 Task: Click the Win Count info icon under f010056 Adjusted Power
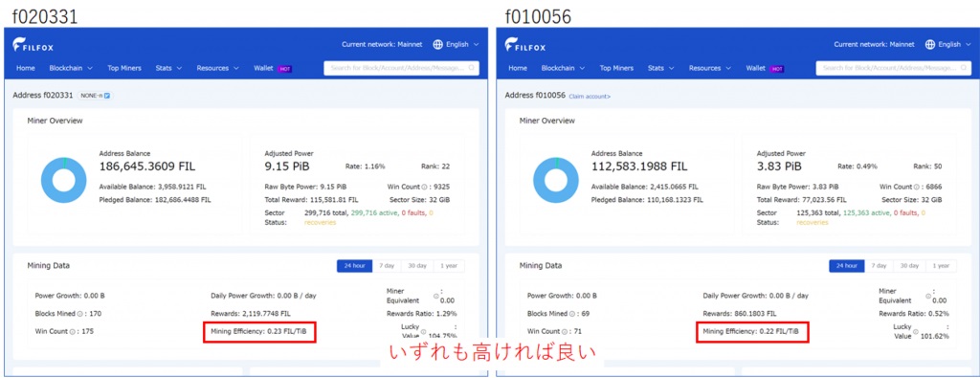tap(915, 187)
